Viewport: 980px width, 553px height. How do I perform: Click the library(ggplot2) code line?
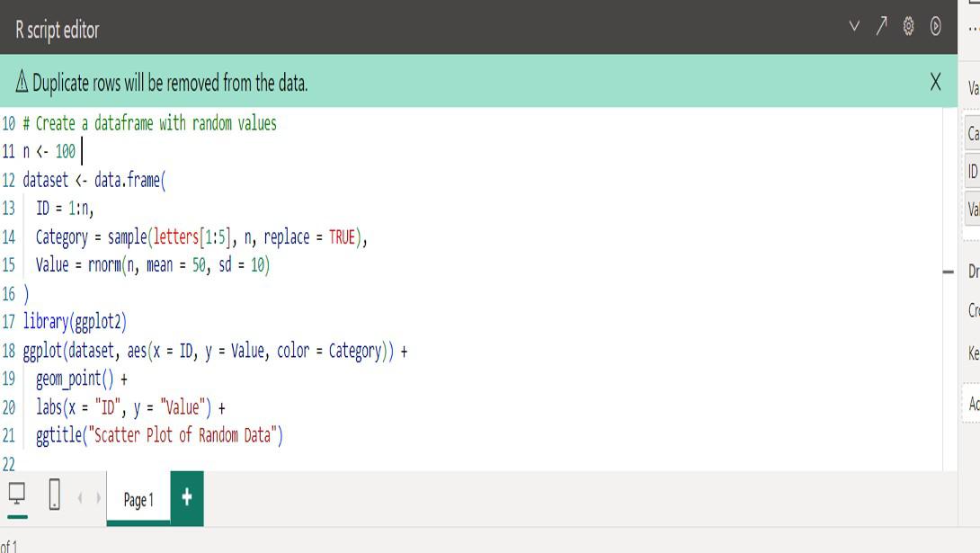(75, 322)
